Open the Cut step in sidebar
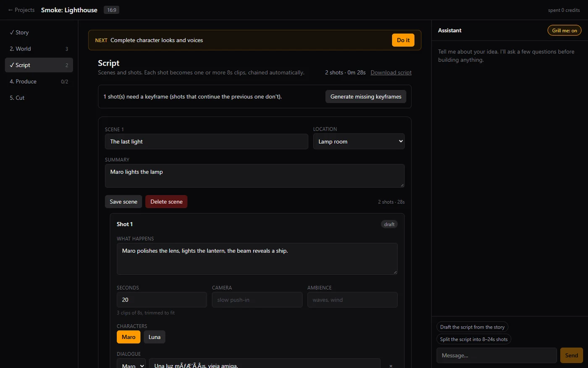Image resolution: width=588 pixels, height=368 pixels. (39, 98)
